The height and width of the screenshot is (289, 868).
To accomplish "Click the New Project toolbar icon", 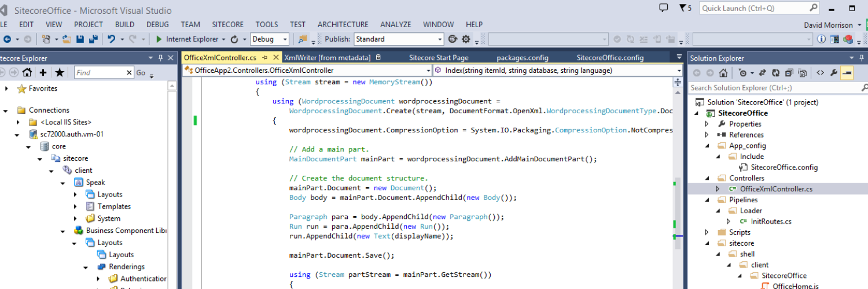I will pyautogui.click(x=46, y=39).
